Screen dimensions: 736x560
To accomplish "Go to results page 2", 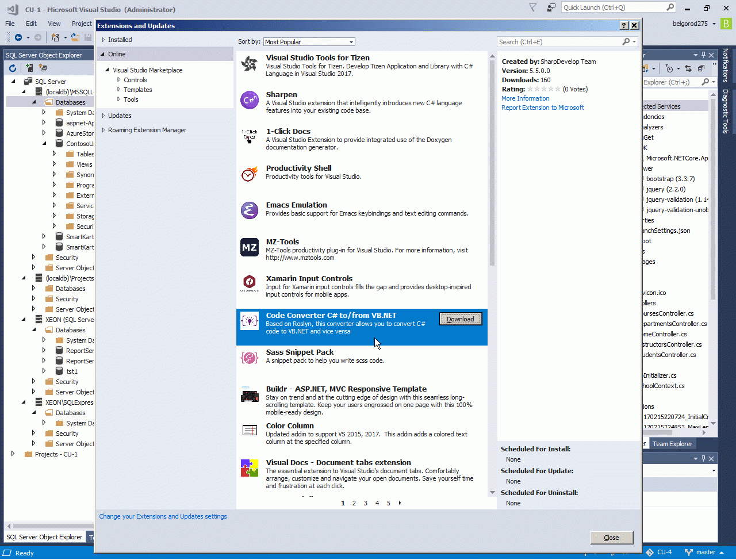I will pyautogui.click(x=354, y=503).
